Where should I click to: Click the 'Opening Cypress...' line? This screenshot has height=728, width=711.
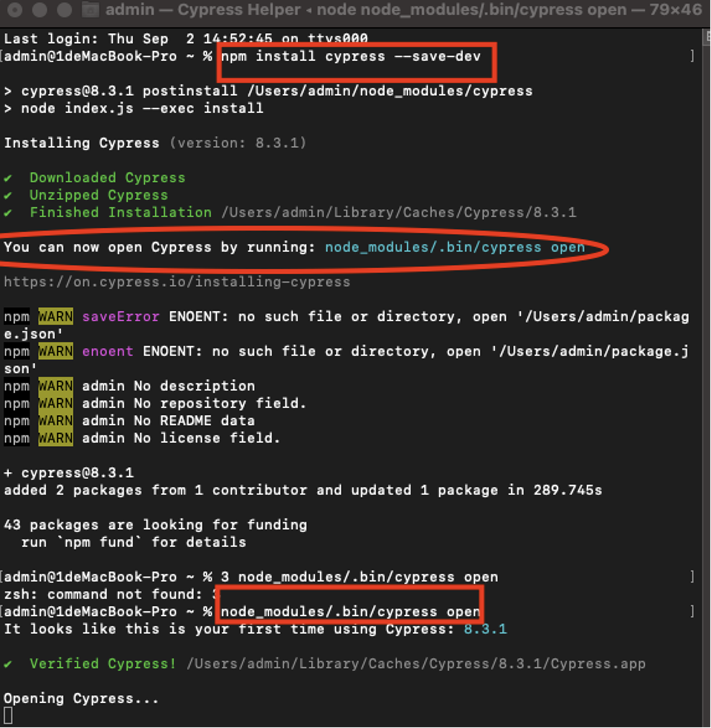[81, 699]
